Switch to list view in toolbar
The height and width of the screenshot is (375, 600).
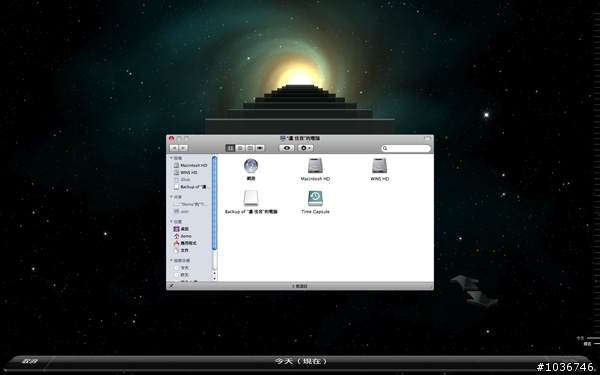240,148
